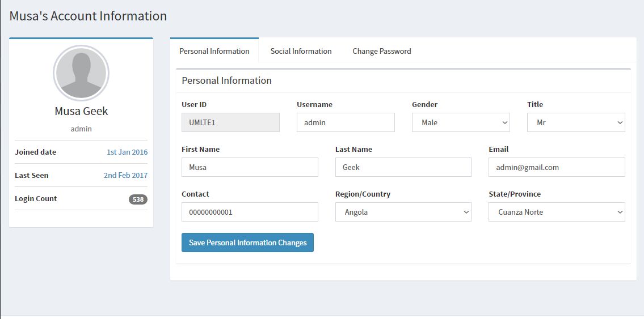644x319 pixels.
Task: Click the disabled User ID field
Action: [230, 122]
